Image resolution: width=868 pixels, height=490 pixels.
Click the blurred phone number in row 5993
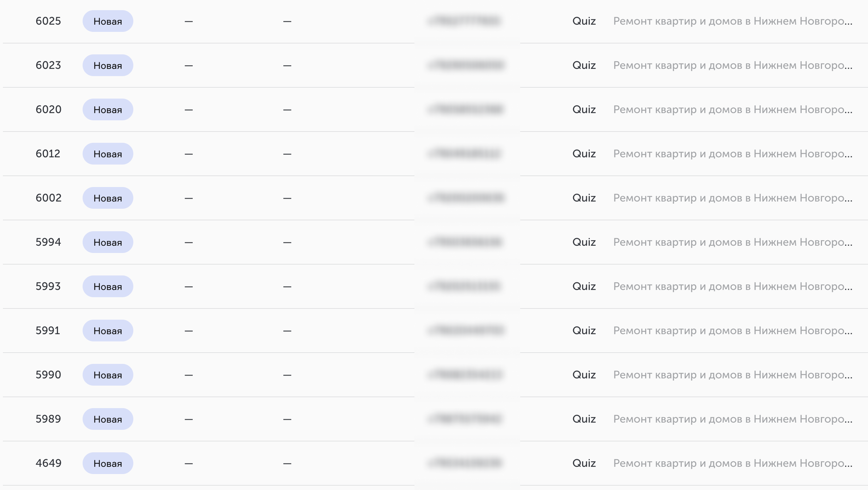point(466,286)
